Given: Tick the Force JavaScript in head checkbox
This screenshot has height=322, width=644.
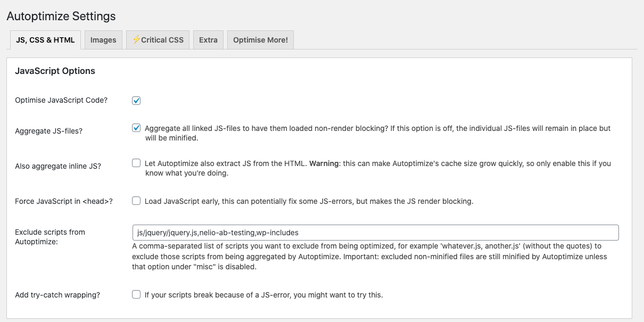Looking at the screenshot, I should pos(136,201).
